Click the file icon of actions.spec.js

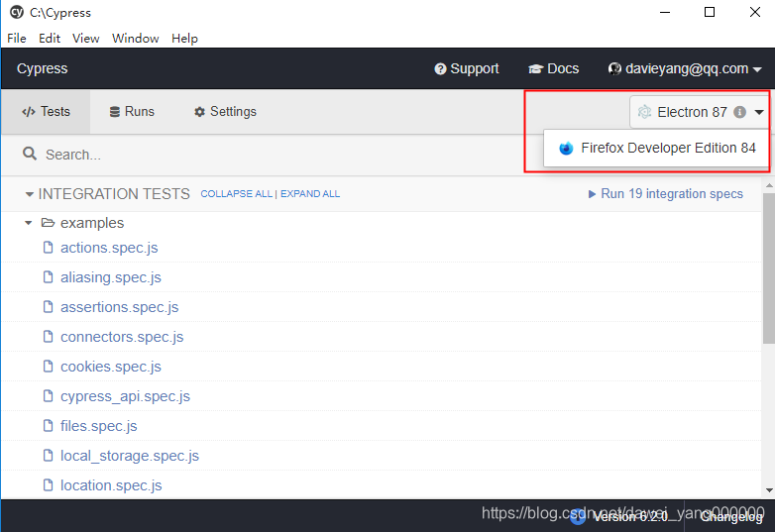coord(48,247)
